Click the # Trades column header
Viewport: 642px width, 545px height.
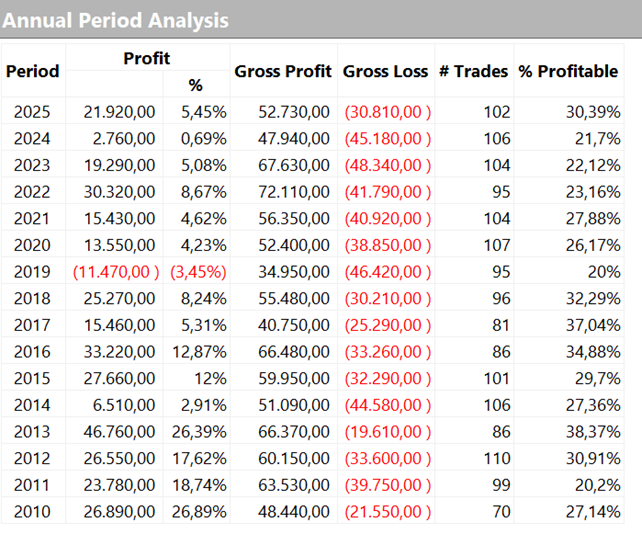(474, 71)
